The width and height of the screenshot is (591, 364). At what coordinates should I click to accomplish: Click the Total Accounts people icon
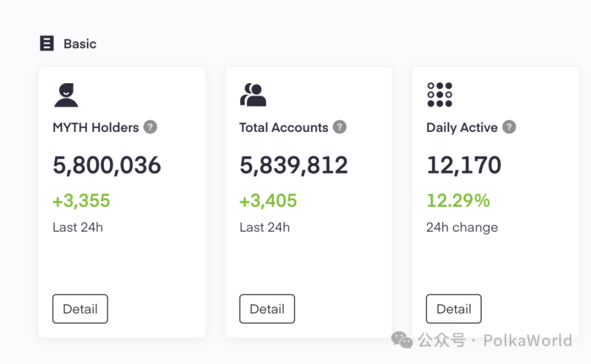[253, 95]
